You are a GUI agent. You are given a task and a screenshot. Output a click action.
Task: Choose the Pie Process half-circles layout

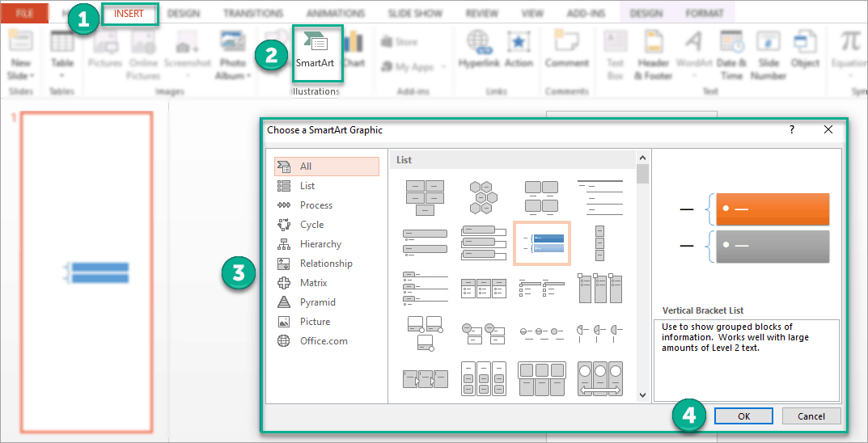pyautogui.click(x=600, y=333)
